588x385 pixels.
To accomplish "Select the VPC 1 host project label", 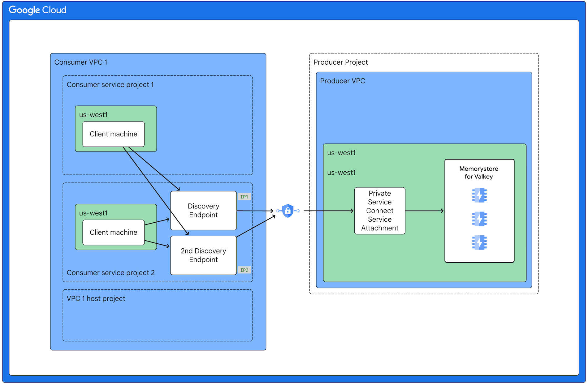I will (96, 298).
